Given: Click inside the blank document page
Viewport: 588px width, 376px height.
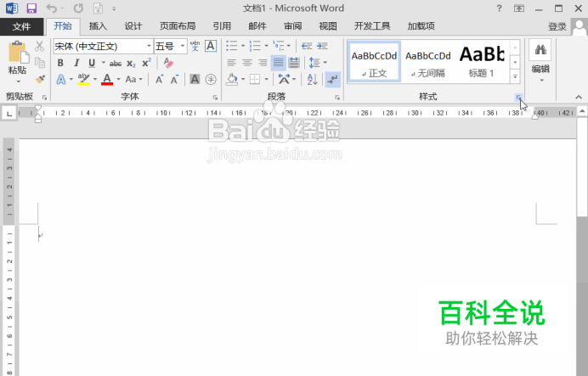Looking at the screenshot, I should click(297, 257).
